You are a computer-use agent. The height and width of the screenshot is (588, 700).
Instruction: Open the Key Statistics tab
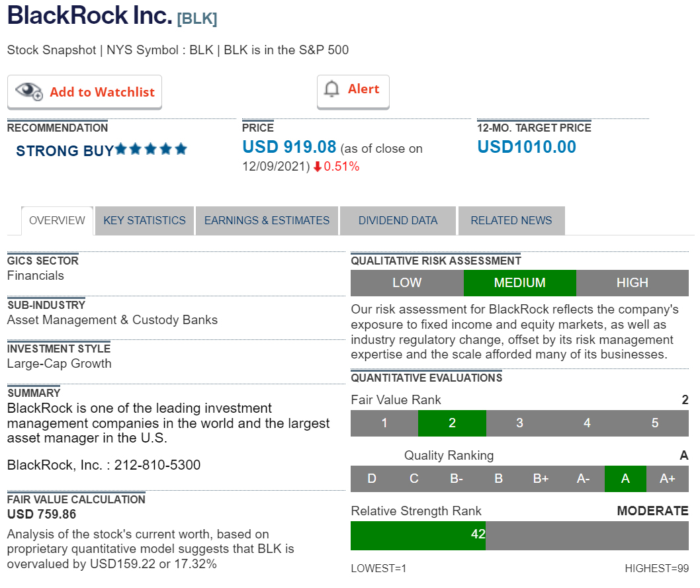(x=144, y=221)
